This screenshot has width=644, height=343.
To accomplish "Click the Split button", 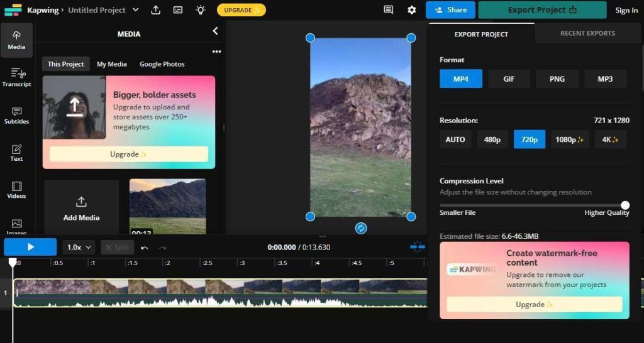I will click(118, 248).
